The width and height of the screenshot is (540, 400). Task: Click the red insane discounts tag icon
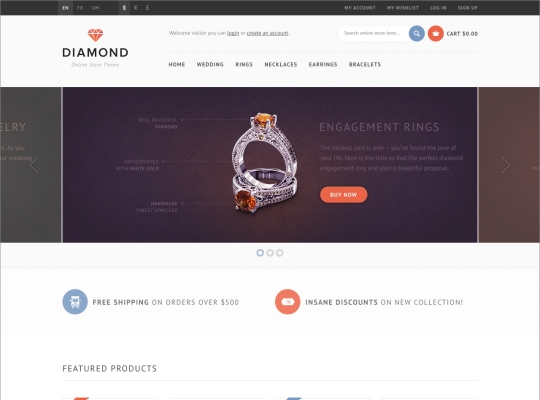point(288,302)
